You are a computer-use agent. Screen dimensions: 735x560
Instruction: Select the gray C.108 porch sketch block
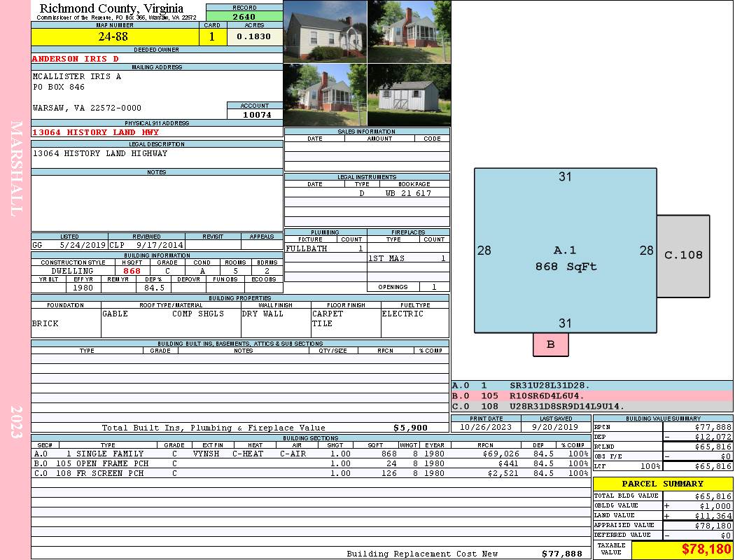[x=683, y=256]
